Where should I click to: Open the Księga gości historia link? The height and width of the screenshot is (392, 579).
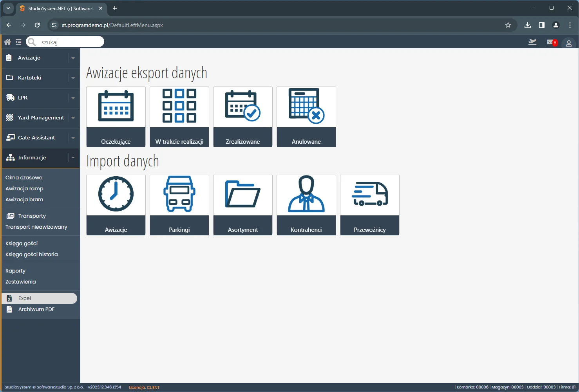(x=31, y=254)
